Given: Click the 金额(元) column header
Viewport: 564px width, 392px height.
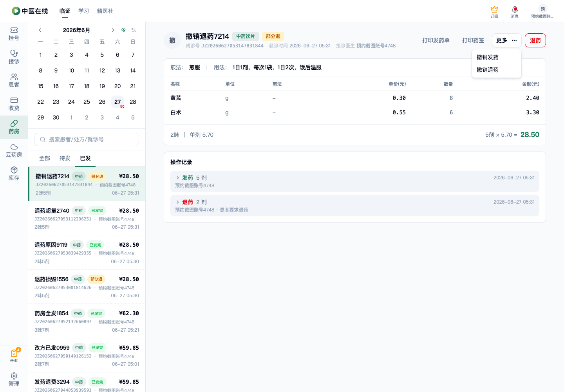Looking at the screenshot, I should [x=531, y=84].
